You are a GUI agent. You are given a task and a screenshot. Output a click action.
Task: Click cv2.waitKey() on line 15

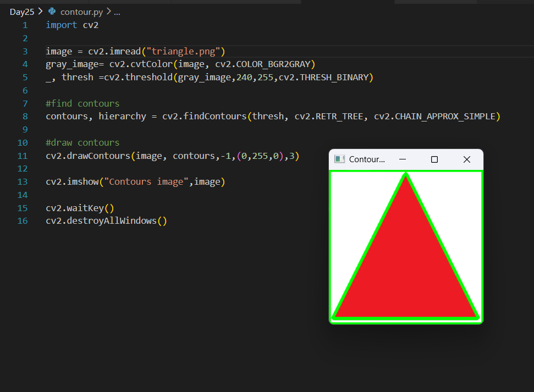pyautogui.click(x=80, y=208)
